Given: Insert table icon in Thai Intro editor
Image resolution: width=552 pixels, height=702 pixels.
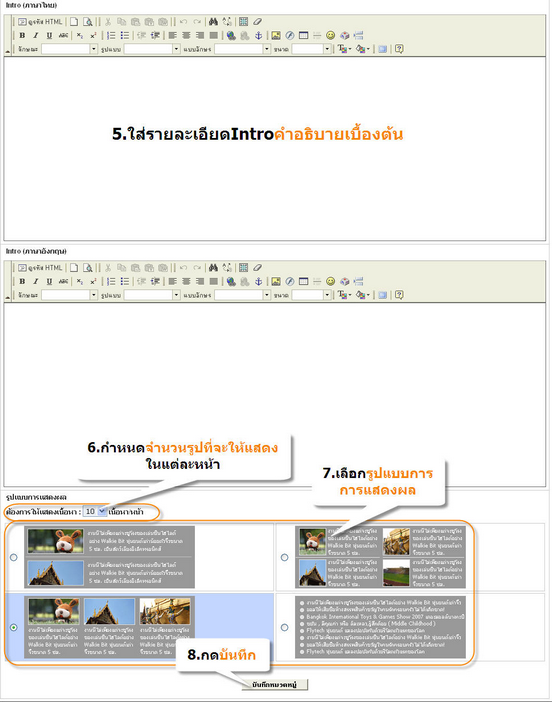Looking at the screenshot, I should point(303,35).
